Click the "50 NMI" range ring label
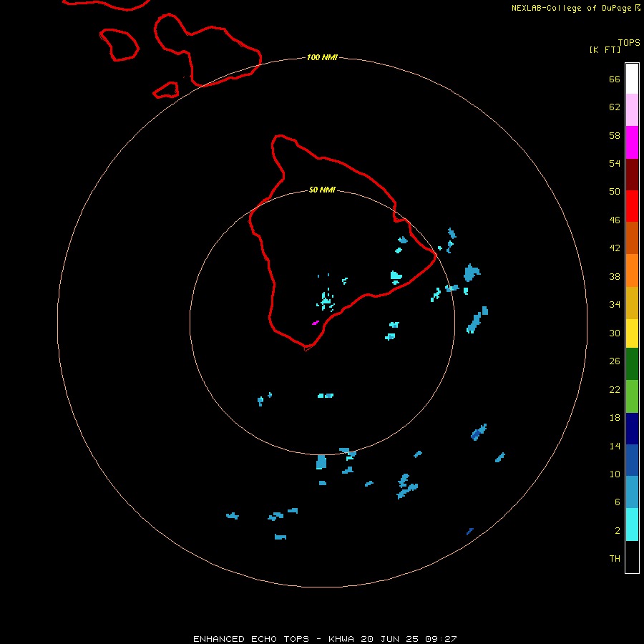644x644 pixels. click(x=322, y=190)
